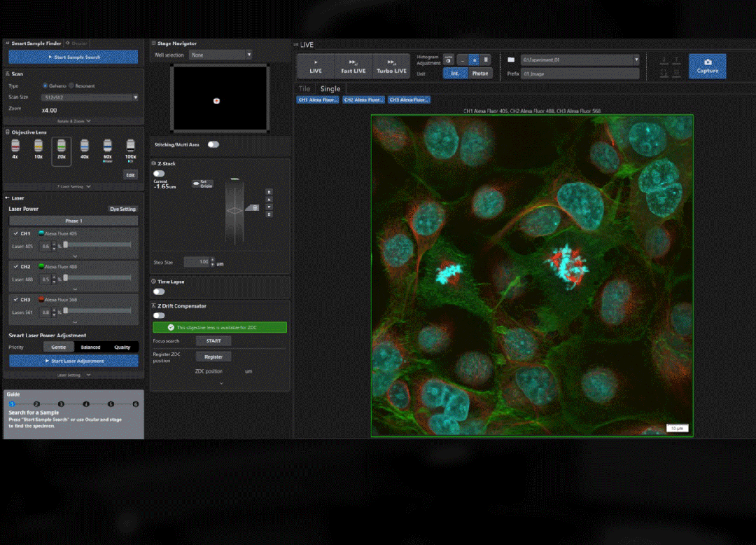Open the Well selection dropdown
Screen dimensions: 756x545
[220, 55]
